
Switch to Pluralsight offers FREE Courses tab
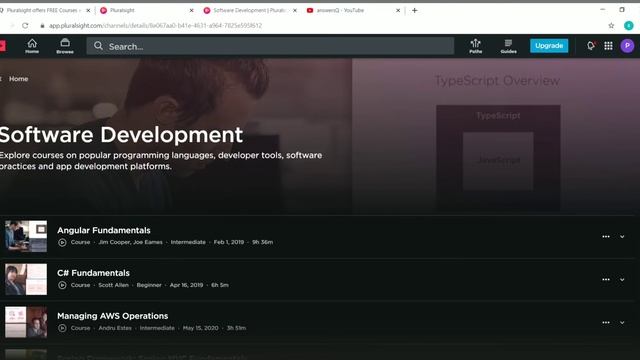point(43,10)
